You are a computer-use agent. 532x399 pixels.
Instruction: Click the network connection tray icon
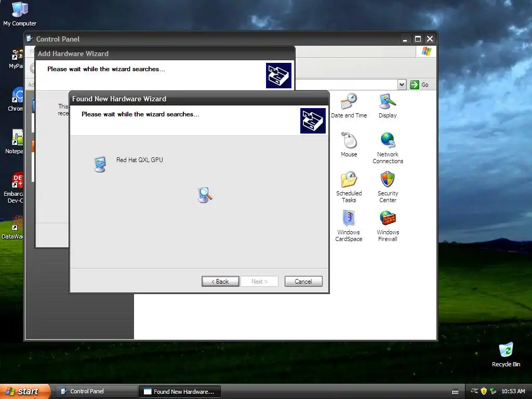(475, 391)
